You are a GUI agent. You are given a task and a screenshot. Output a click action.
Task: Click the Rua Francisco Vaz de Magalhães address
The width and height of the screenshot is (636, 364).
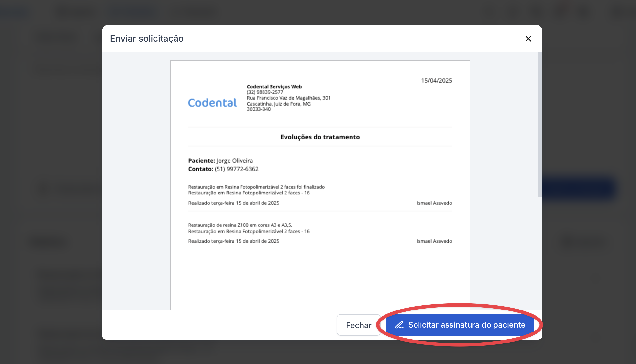288,98
